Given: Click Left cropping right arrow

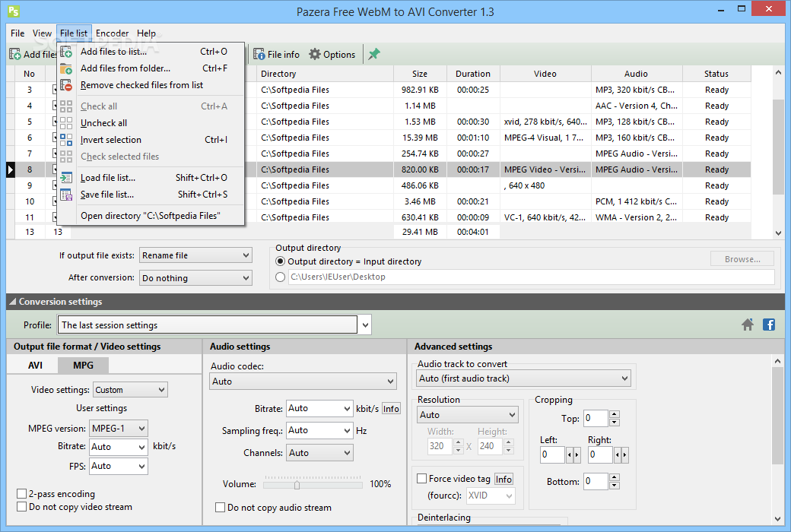Looking at the screenshot, I should coord(577,454).
